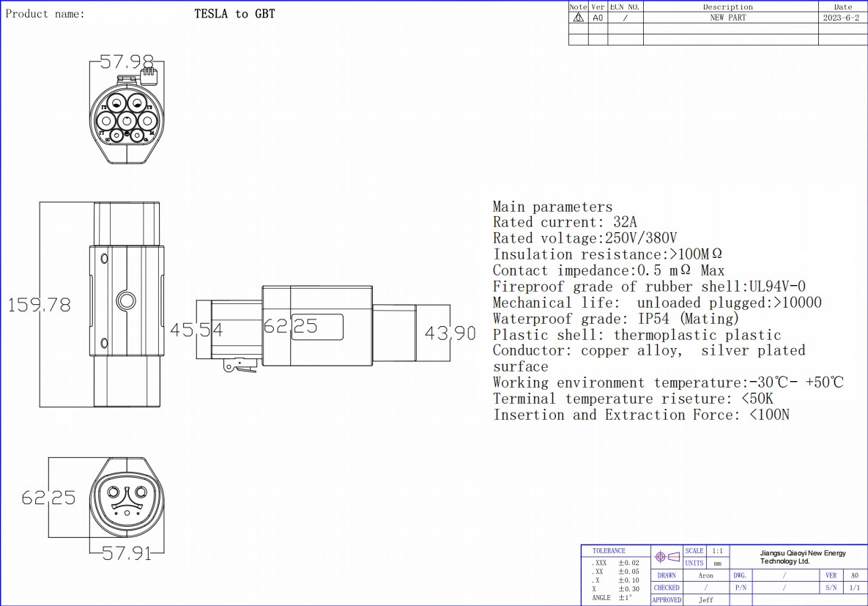This screenshot has width=868, height=606.
Task: Click the 57.91 dimension at bottom
Action: click(127, 554)
